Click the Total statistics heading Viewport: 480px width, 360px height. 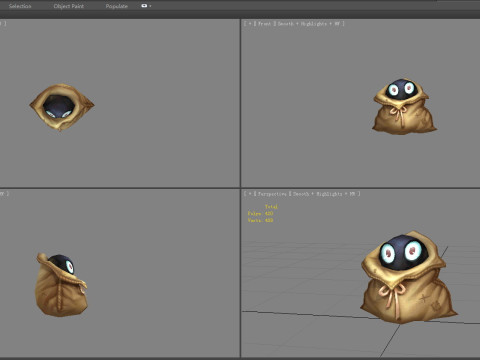(271, 207)
